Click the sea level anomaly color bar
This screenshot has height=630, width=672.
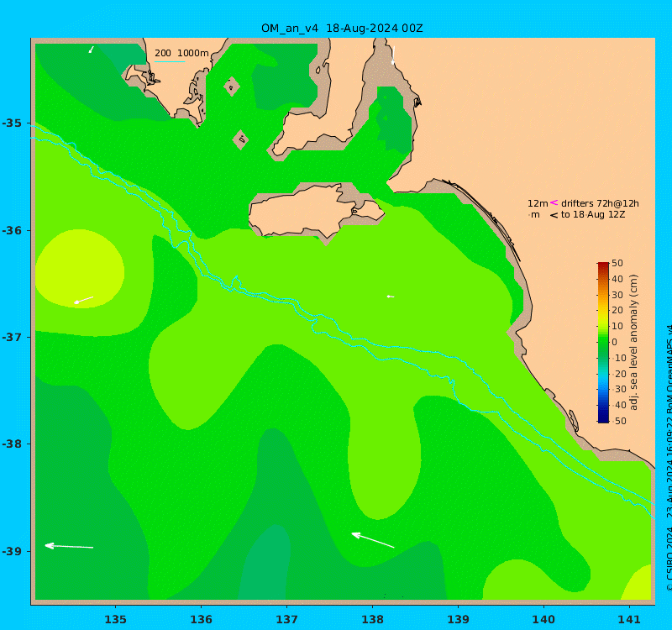(603, 342)
